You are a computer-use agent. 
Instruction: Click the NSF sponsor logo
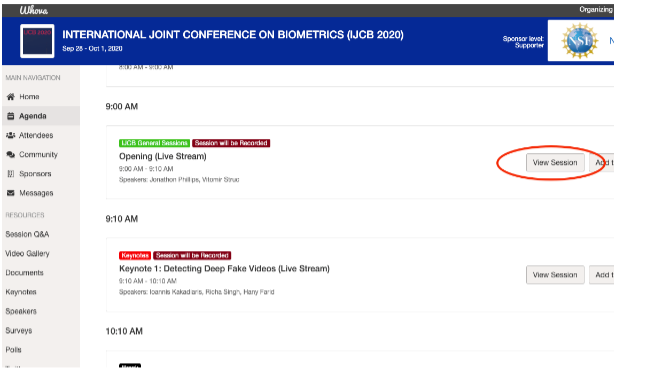tap(580, 40)
